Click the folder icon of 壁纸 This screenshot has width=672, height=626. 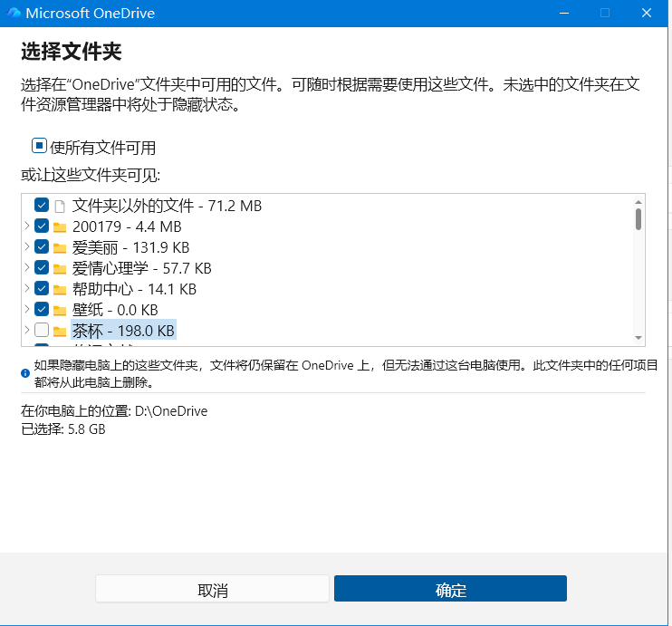coord(60,311)
